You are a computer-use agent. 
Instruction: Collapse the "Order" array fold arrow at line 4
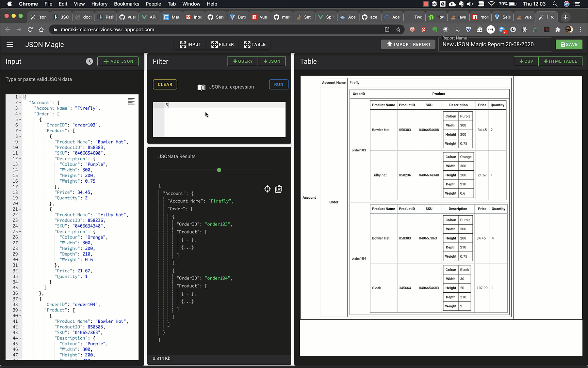click(20, 114)
